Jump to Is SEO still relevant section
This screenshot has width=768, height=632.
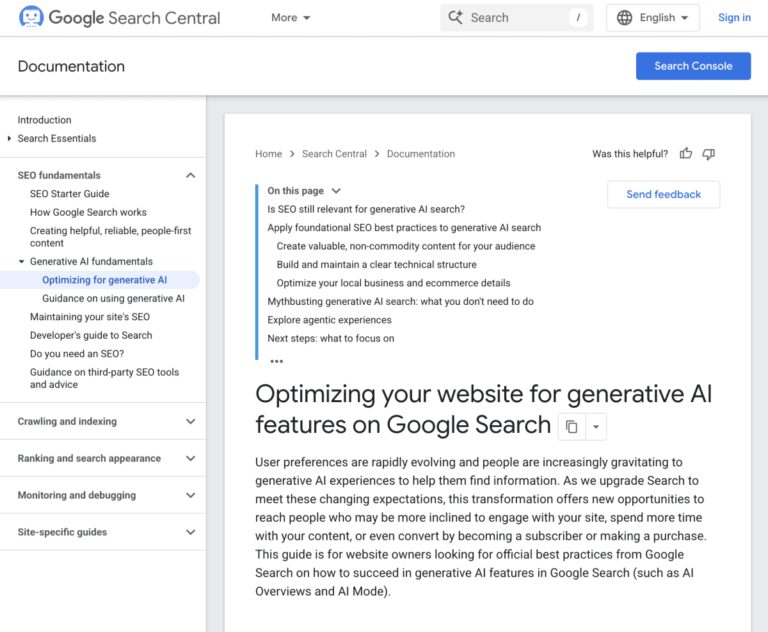[x=366, y=209]
